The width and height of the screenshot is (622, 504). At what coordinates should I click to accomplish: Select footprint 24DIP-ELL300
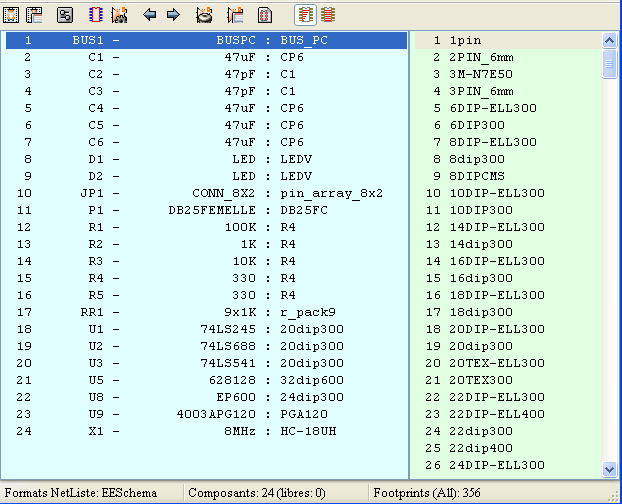pos(508,466)
